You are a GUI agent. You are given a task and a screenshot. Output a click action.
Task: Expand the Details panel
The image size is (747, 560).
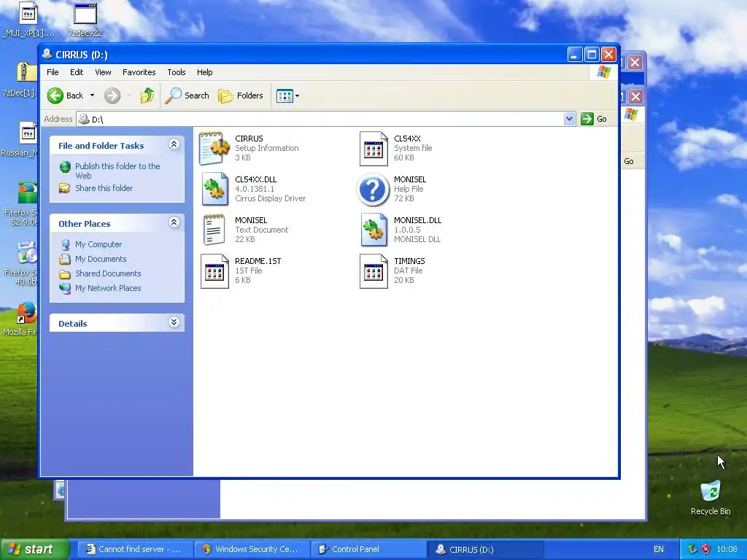click(174, 322)
